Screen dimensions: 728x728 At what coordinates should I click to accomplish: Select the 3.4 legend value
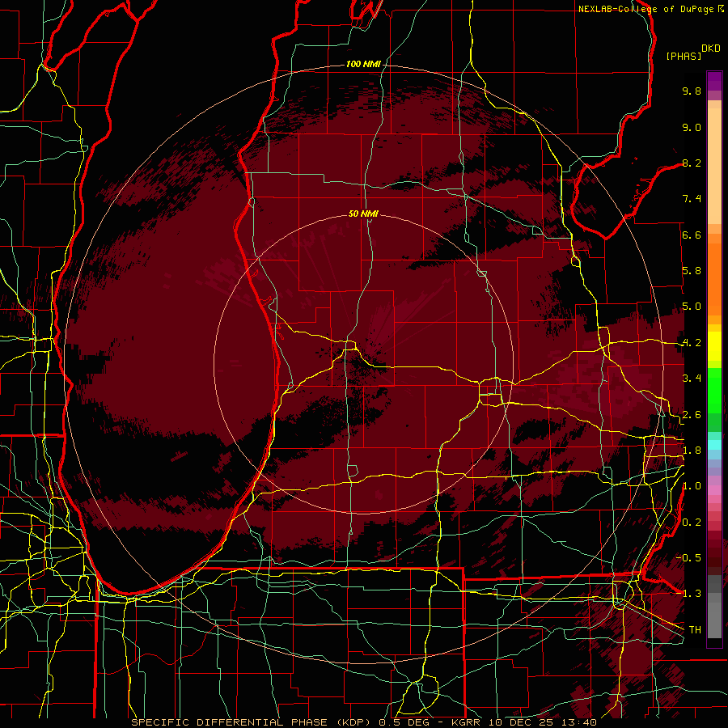click(692, 379)
